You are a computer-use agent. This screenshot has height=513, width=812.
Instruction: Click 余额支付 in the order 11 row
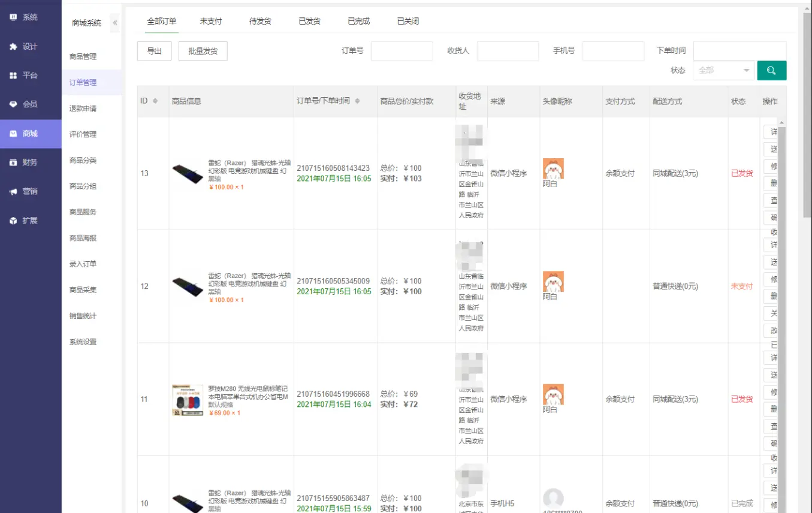point(620,400)
